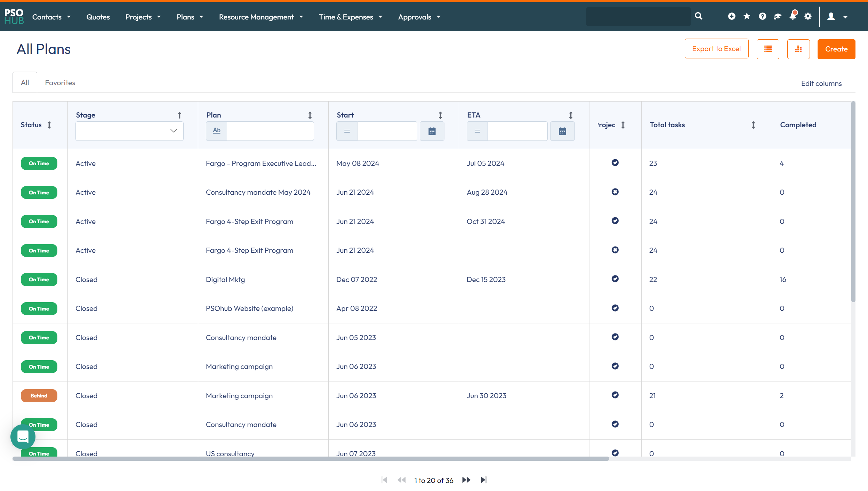Open the settings gear icon
868x491 pixels.
pos(808,16)
